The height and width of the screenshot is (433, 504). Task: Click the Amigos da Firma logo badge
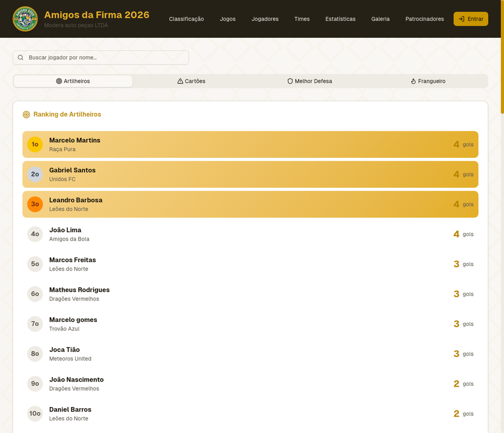(25, 19)
